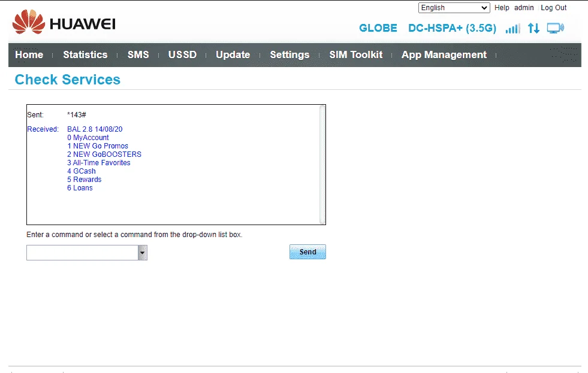Click into the USSD command input field

pos(82,253)
